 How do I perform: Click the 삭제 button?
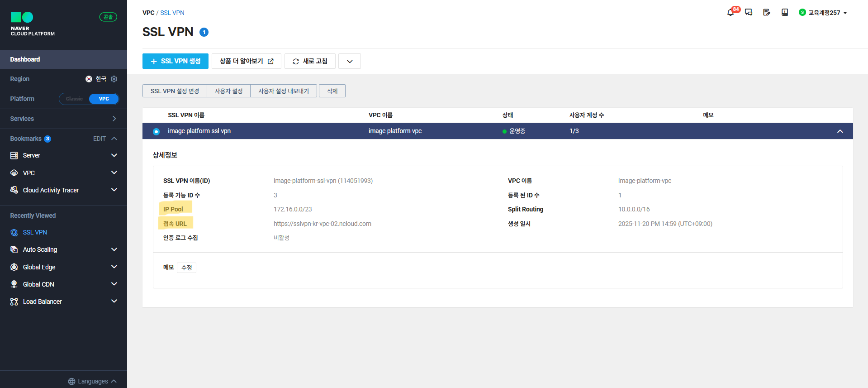point(332,91)
